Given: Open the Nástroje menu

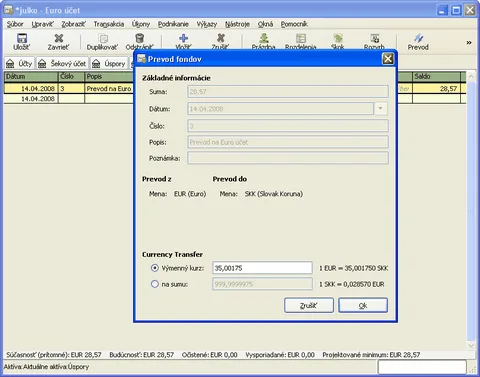Looking at the screenshot, I should click(237, 24).
